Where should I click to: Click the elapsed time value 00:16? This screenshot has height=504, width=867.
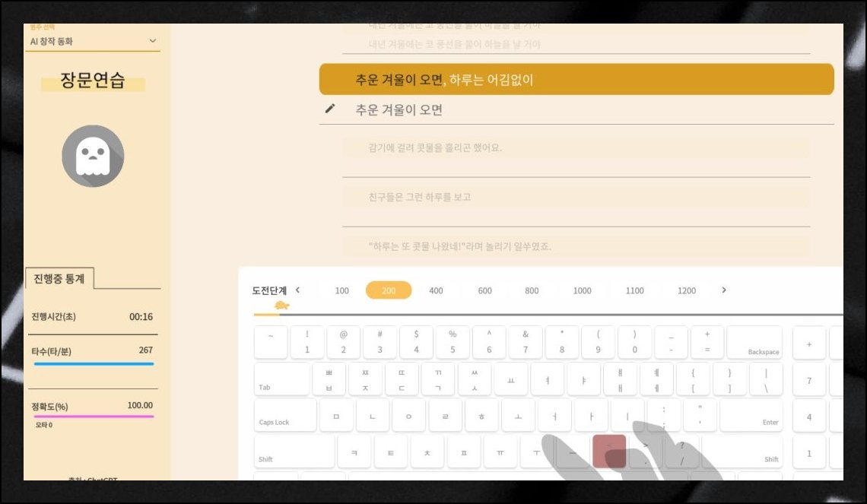pos(141,317)
